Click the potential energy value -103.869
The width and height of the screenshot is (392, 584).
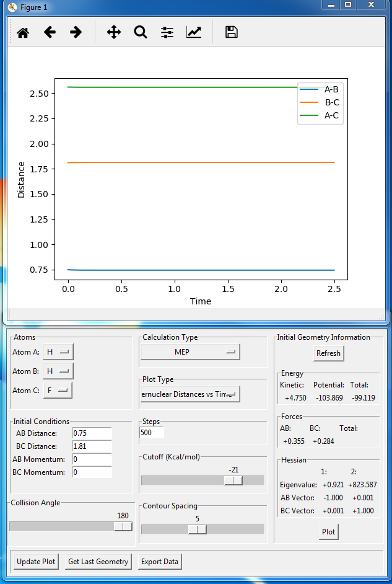click(x=329, y=398)
